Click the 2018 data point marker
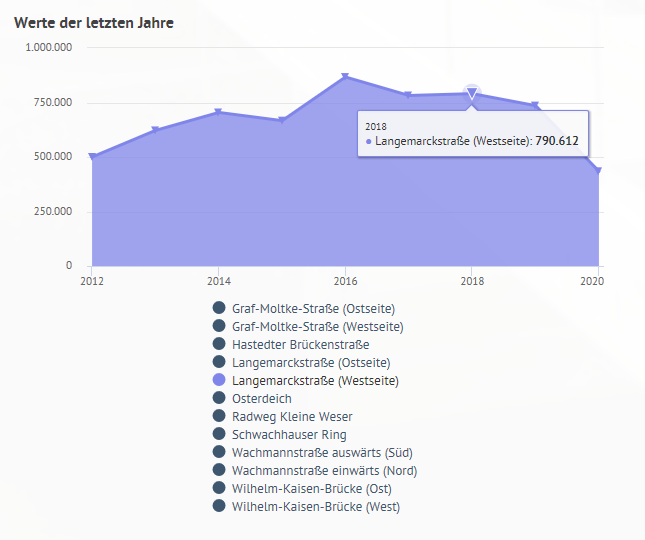The width and height of the screenshot is (645, 540). (x=472, y=94)
